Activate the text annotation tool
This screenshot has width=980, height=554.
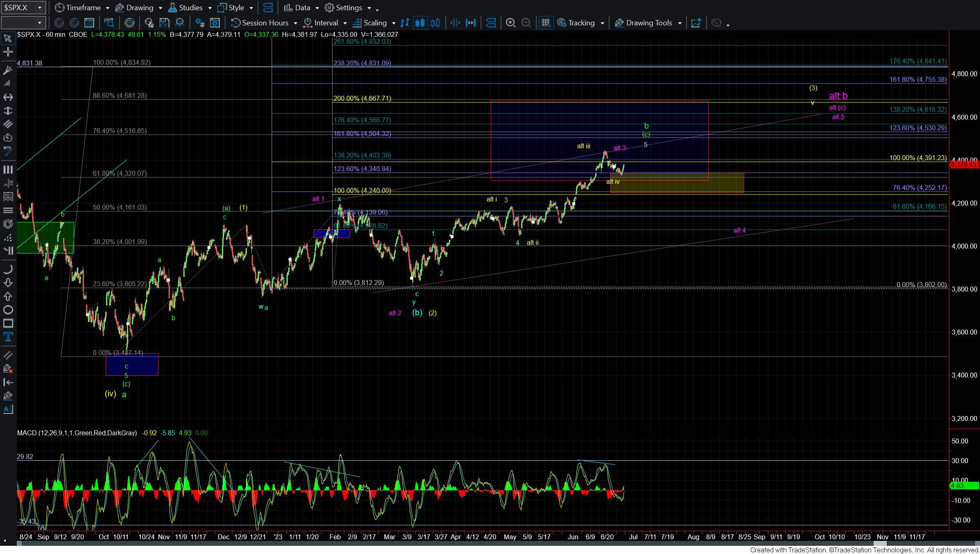pyautogui.click(x=7, y=337)
